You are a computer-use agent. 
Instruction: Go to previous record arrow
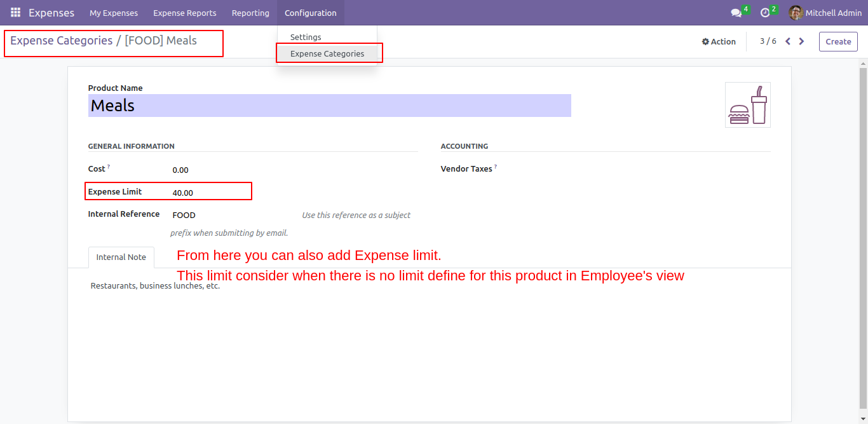(788, 41)
